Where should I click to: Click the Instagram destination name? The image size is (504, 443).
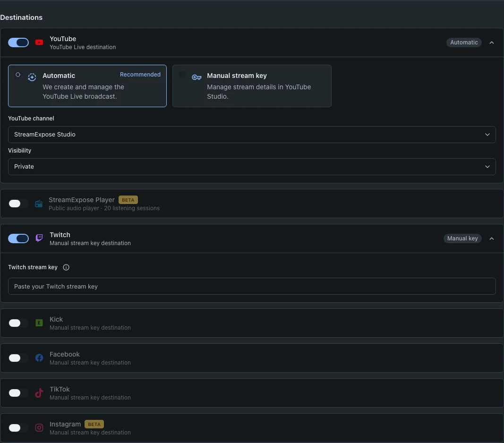[x=65, y=424]
